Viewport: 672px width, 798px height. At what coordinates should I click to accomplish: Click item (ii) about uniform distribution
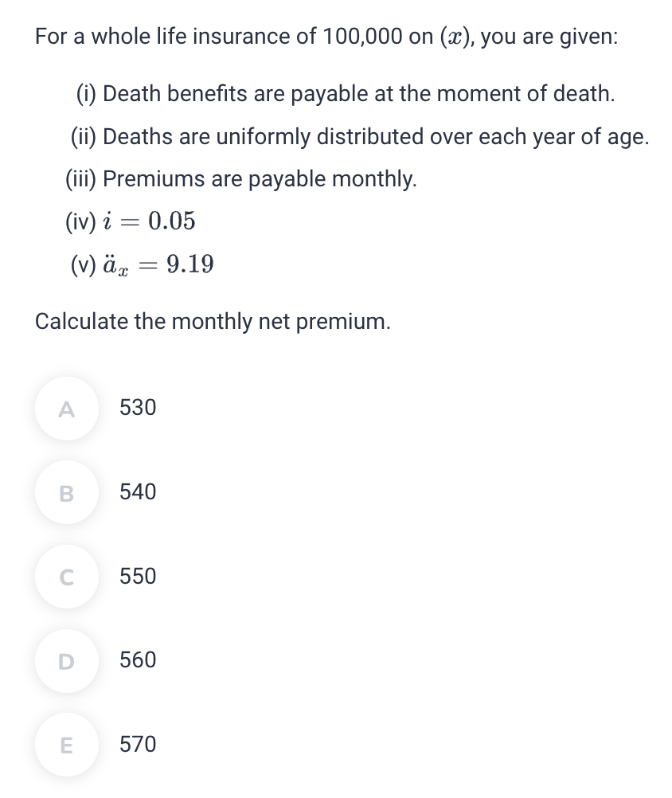click(x=357, y=136)
